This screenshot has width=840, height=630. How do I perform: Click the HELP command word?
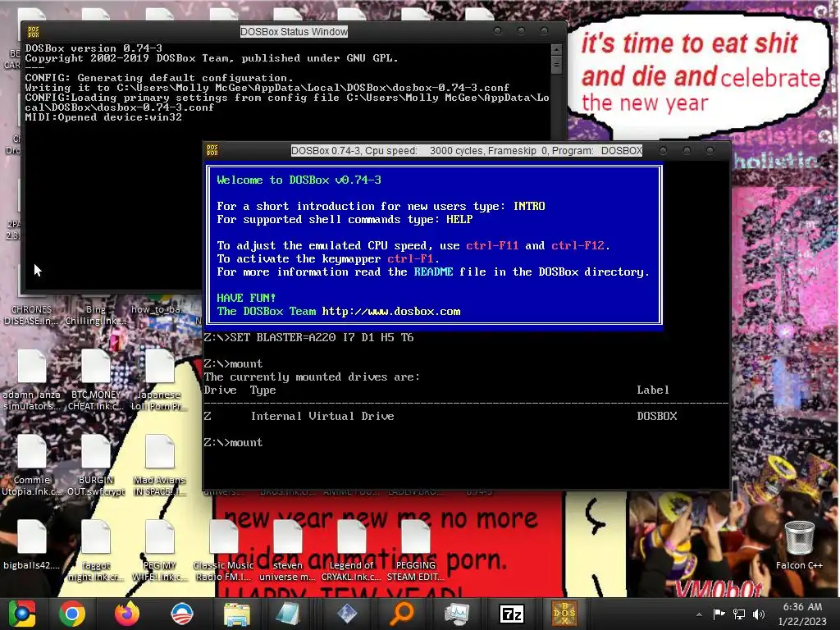459,219
